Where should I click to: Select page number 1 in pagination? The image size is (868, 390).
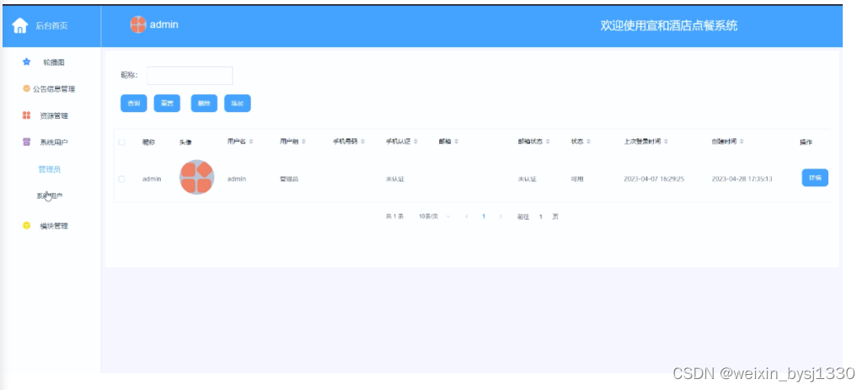pyautogui.click(x=483, y=216)
